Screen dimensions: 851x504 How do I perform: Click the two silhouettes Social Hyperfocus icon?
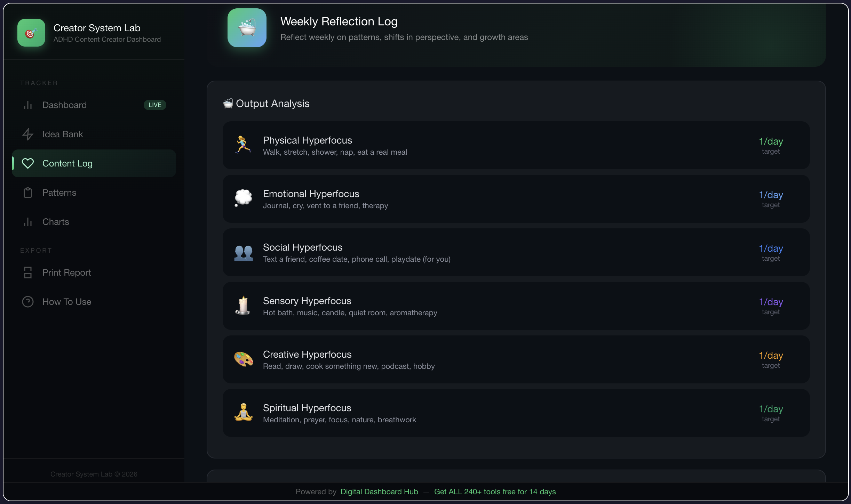pyautogui.click(x=243, y=252)
